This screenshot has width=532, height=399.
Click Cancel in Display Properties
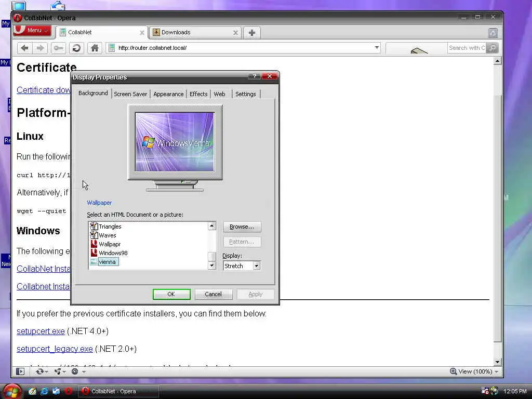[214, 294]
